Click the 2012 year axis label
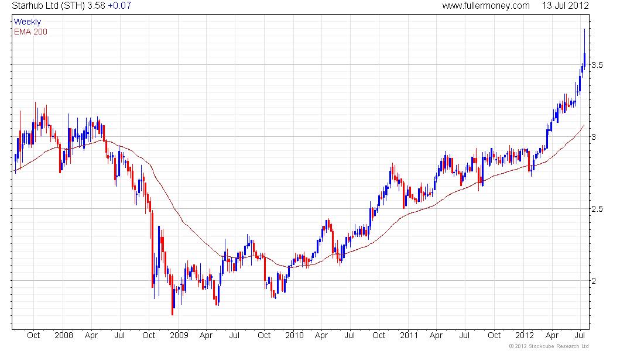644x351 pixels. tap(525, 335)
